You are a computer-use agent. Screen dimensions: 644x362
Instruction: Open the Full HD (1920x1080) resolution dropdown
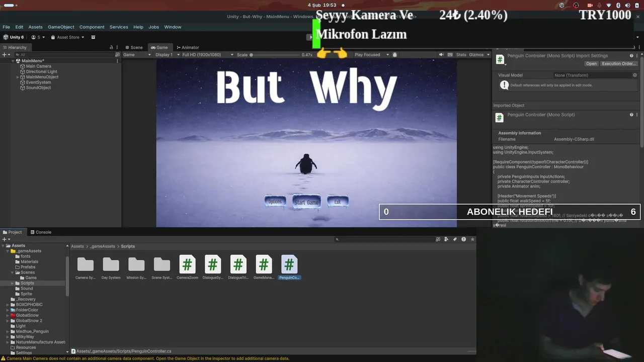pyautogui.click(x=208, y=55)
